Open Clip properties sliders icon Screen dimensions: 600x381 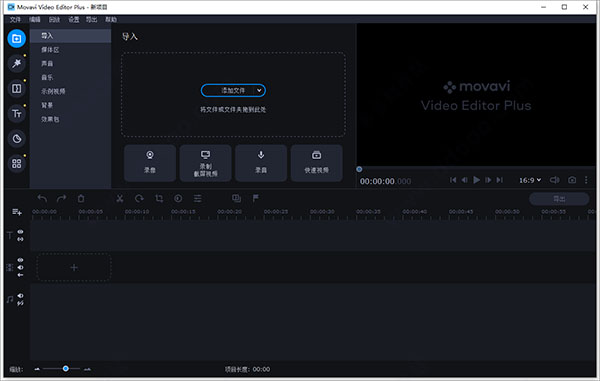pos(197,199)
